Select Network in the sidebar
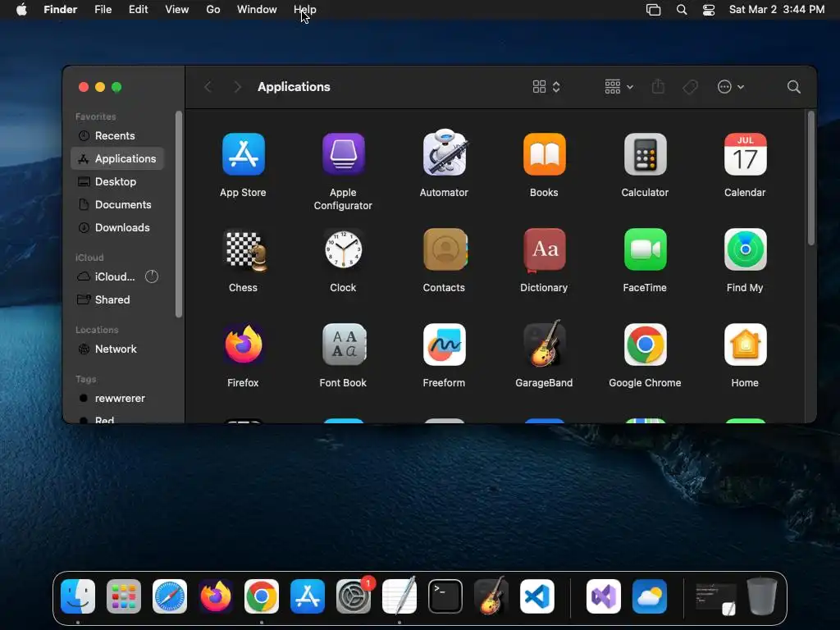This screenshot has height=630, width=840. pyautogui.click(x=117, y=349)
